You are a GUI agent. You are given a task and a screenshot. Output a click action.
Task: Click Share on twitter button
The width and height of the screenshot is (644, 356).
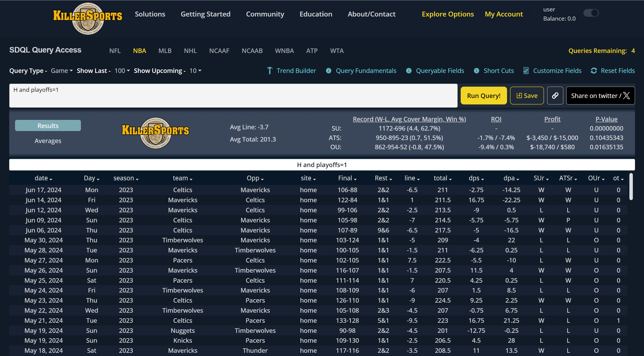(x=600, y=95)
